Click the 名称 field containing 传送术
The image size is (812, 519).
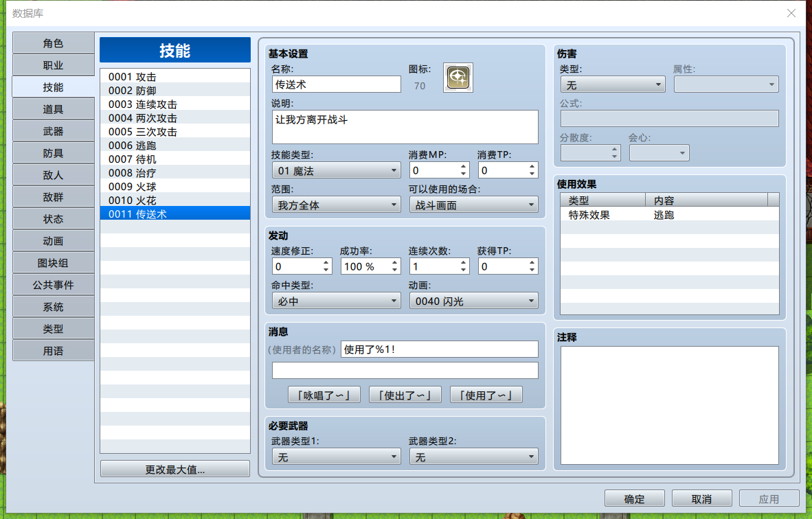pyautogui.click(x=337, y=84)
